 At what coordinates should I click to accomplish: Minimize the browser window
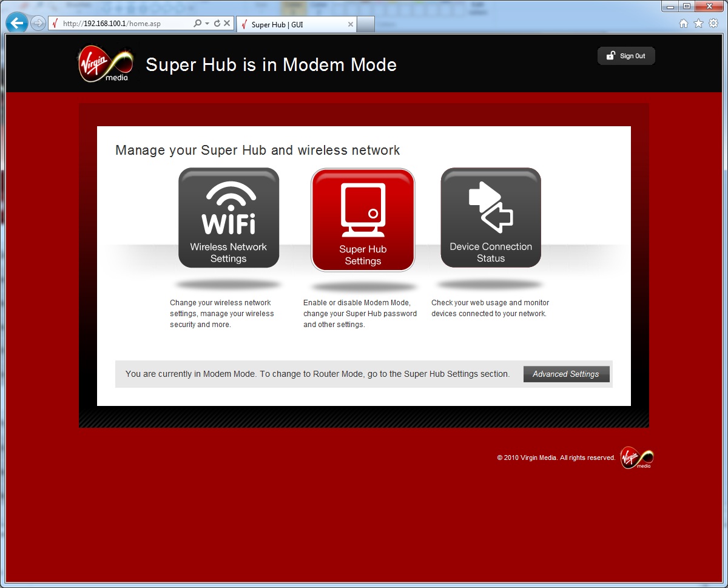pos(670,6)
